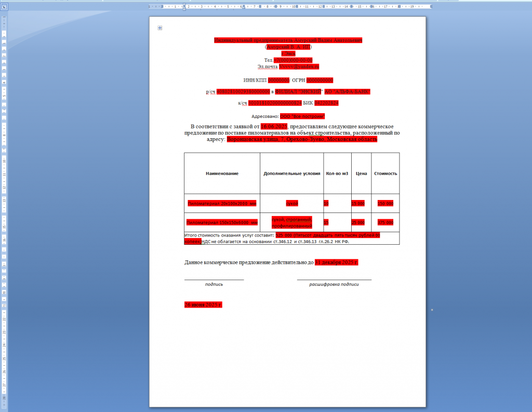
Task: Click the 'Эл.почта' label
Action: point(268,67)
